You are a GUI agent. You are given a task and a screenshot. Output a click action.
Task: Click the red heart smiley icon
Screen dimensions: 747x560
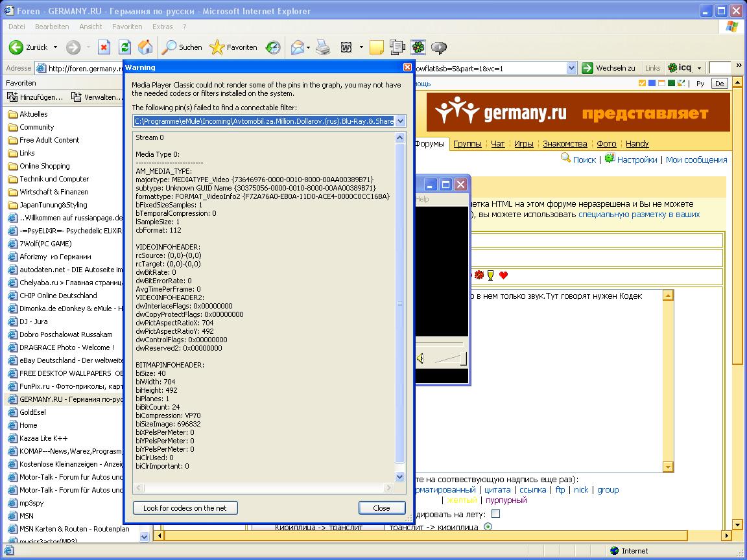click(504, 275)
